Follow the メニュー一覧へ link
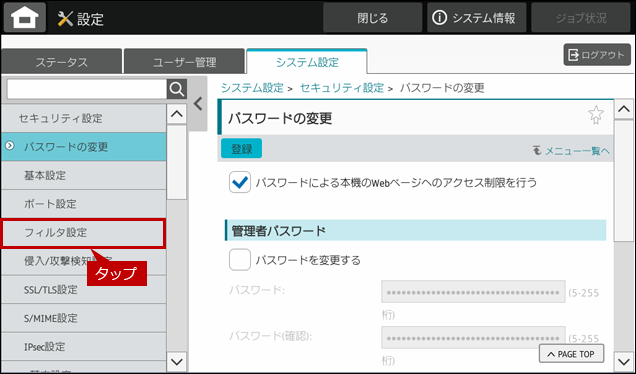 tap(571, 151)
